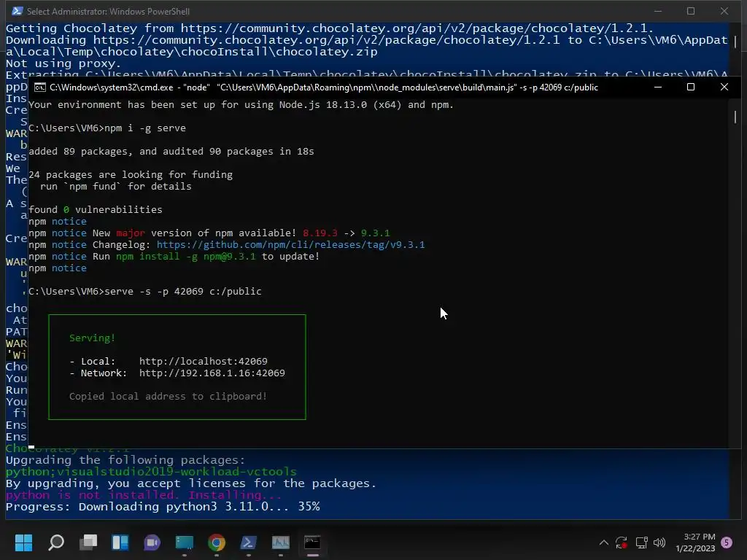Click the Node.js 18.13.0 environment line

[241, 105]
